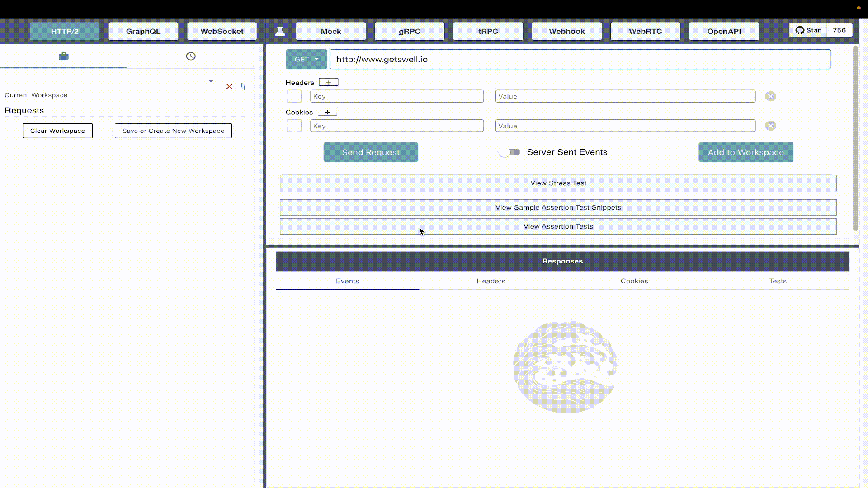Image resolution: width=868 pixels, height=488 pixels.
Task: Click the Webhook protocol icon
Action: [x=567, y=31]
